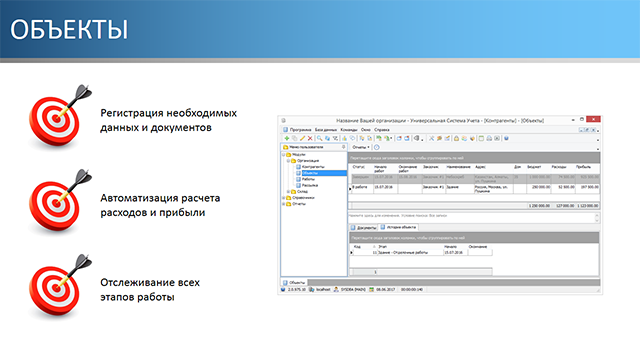Expand the Справочники tree node
Viewport: 640px width, 360px height.
284,198
